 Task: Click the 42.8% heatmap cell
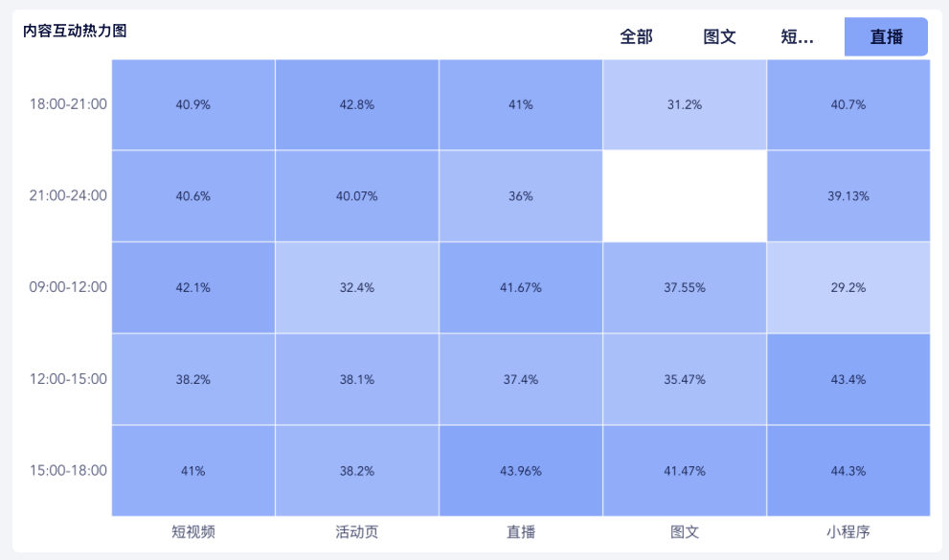[357, 104]
